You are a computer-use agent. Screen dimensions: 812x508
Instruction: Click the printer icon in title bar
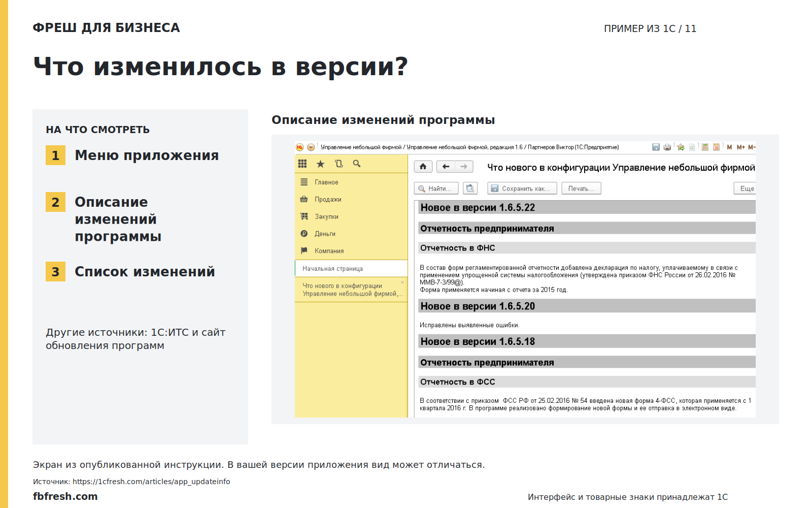coord(667,147)
